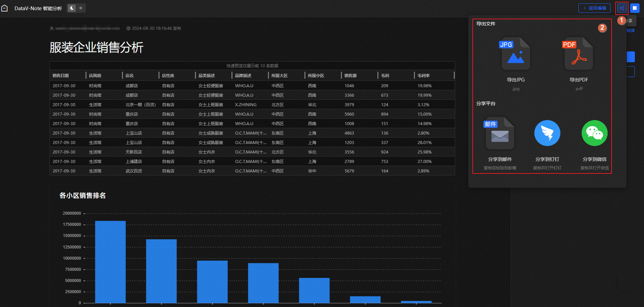Click the 返回编辑 button
The height and width of the screenshot is (307, 644).
pyautogui.click(x=594, y=8)
